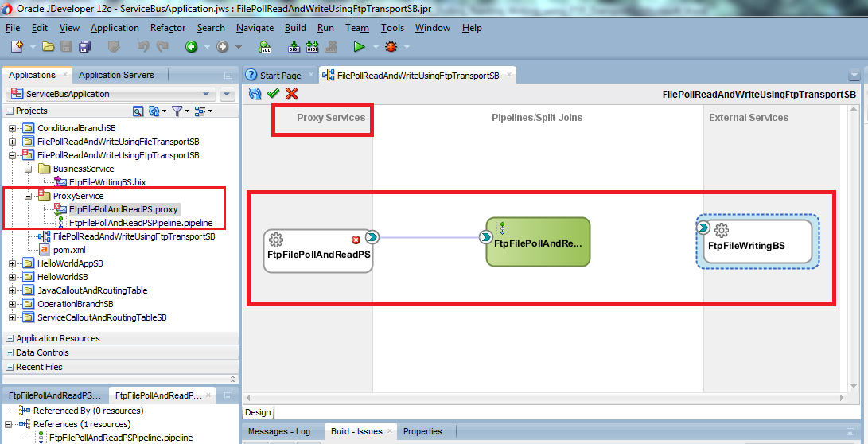This screenshot has width=868, height=444.
Task: Switch to Application Servers tab
Action: (x=116, y=75)
